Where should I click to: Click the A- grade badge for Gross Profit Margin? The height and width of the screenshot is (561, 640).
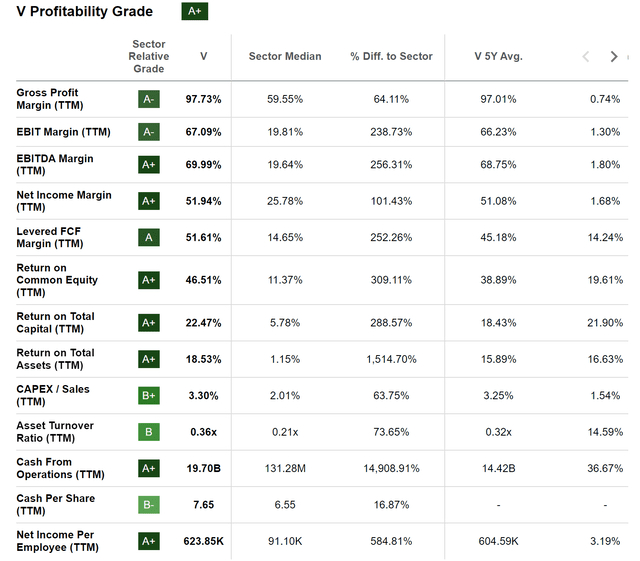(149, 99)
